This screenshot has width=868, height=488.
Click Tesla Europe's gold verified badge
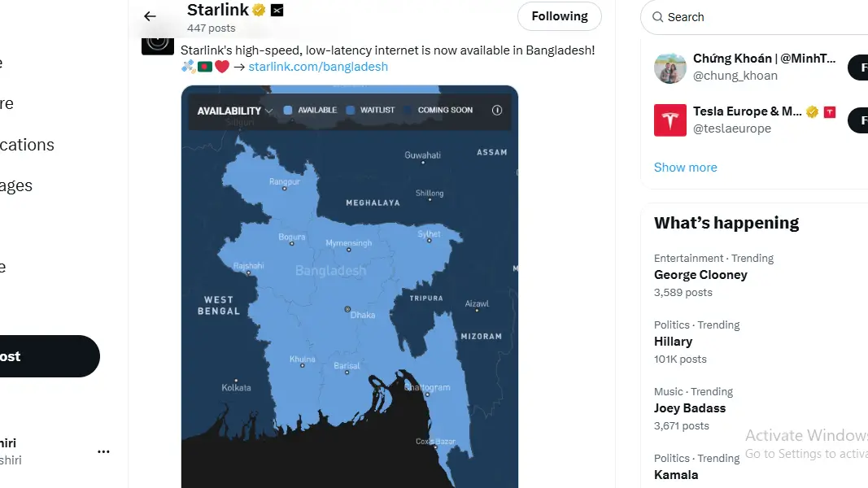[812, 112]
